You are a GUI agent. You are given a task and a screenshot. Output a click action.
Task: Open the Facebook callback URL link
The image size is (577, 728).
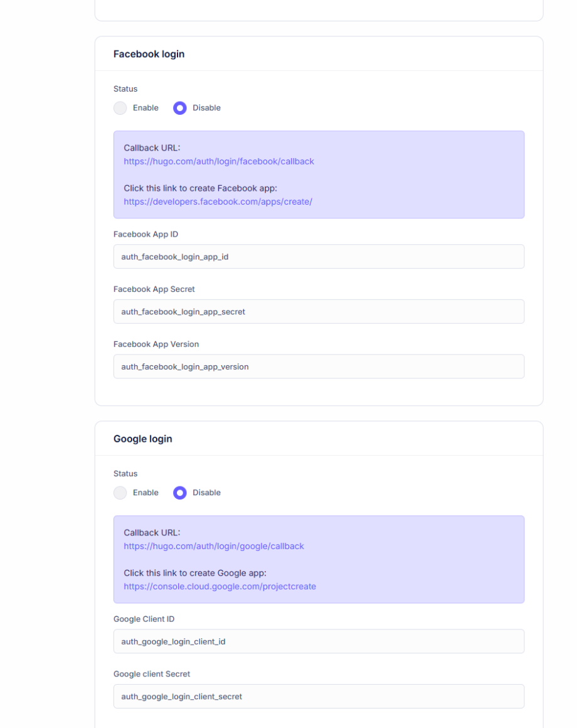pyautogui.click(x=218, y=161)
